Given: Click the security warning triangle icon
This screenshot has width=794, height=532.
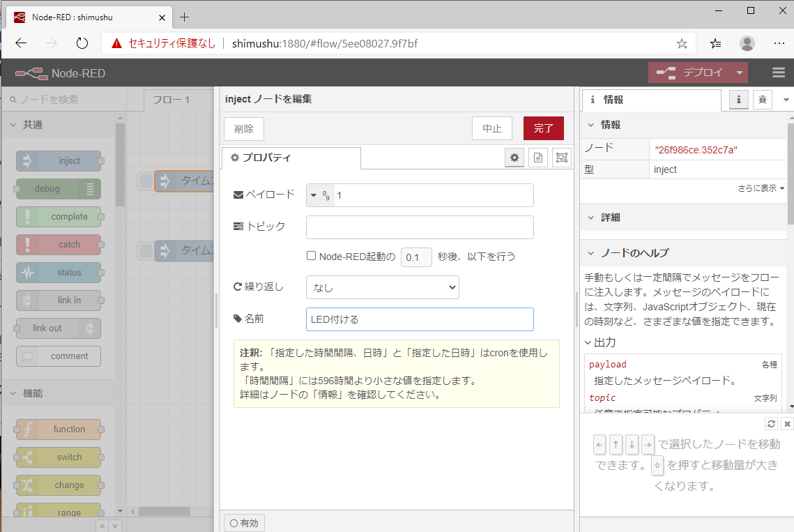Looking at the screenshot, I should [116, 43].
